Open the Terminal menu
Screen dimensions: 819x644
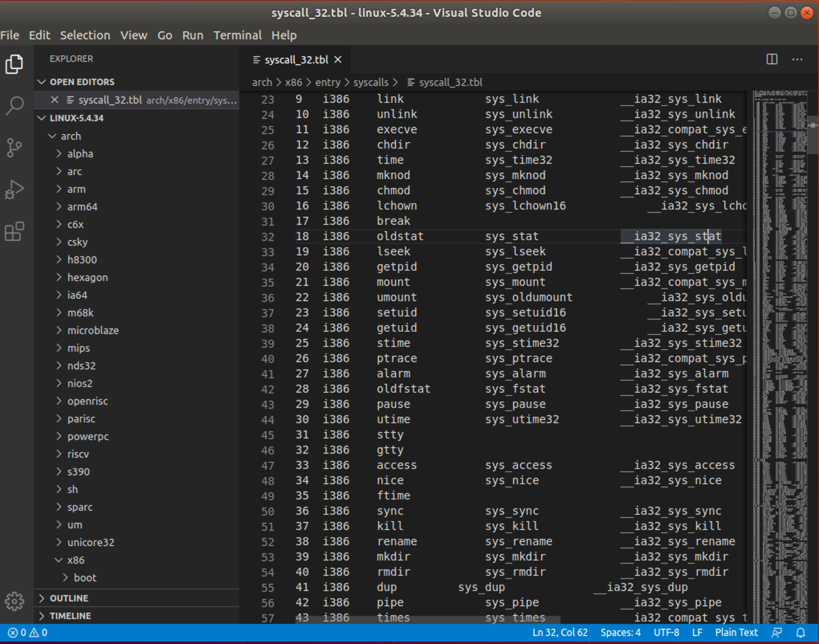click(237, 35)
